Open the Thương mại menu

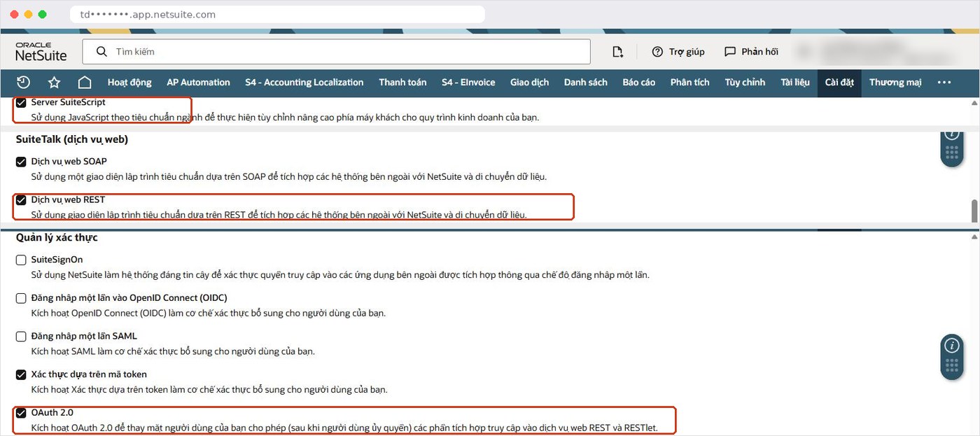(895, 83)
